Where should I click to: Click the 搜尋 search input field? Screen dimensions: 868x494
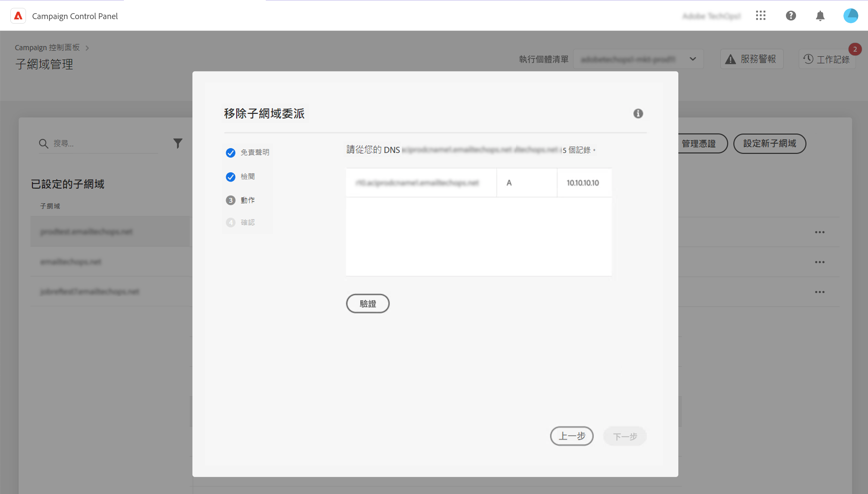pos(104,143)
